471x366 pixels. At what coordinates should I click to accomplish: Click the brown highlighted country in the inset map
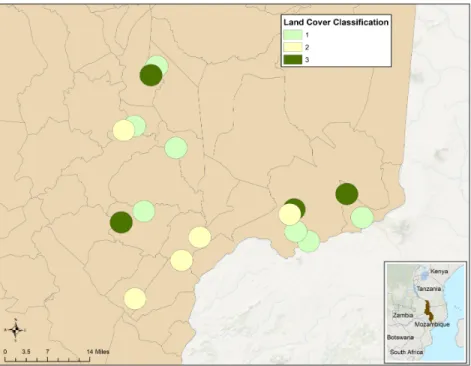(x=428, y=310)
